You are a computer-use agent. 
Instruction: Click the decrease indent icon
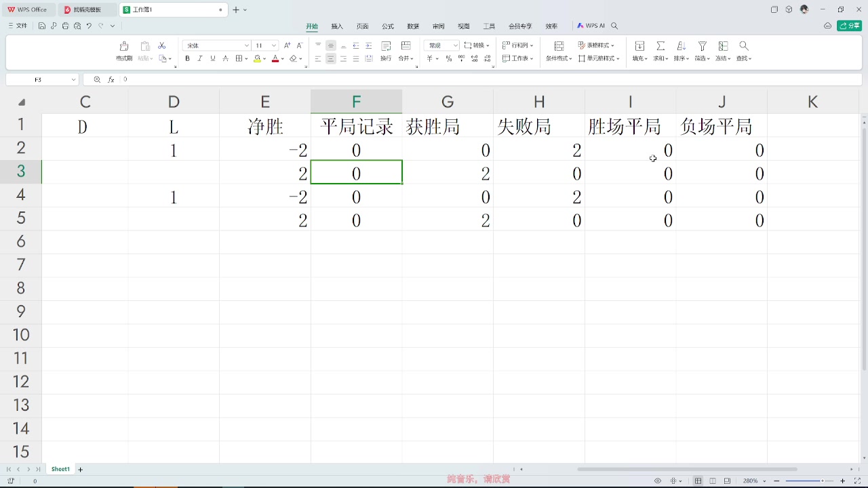click(356, 45)
